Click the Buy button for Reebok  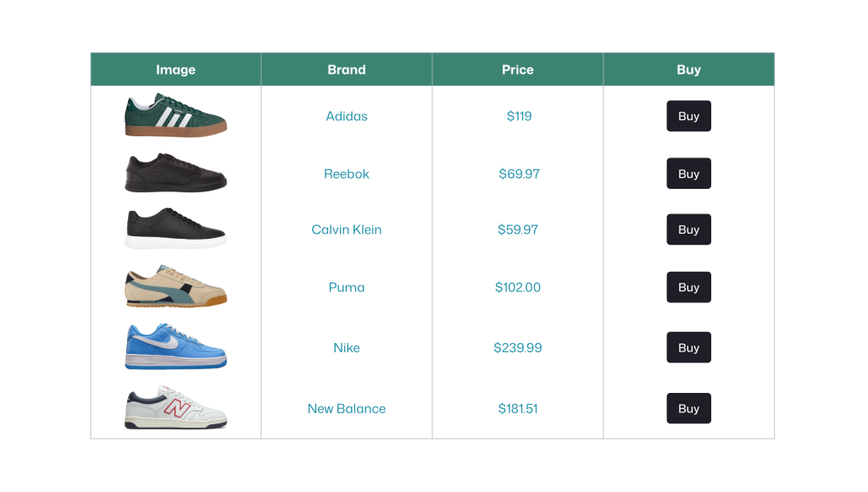688,174
